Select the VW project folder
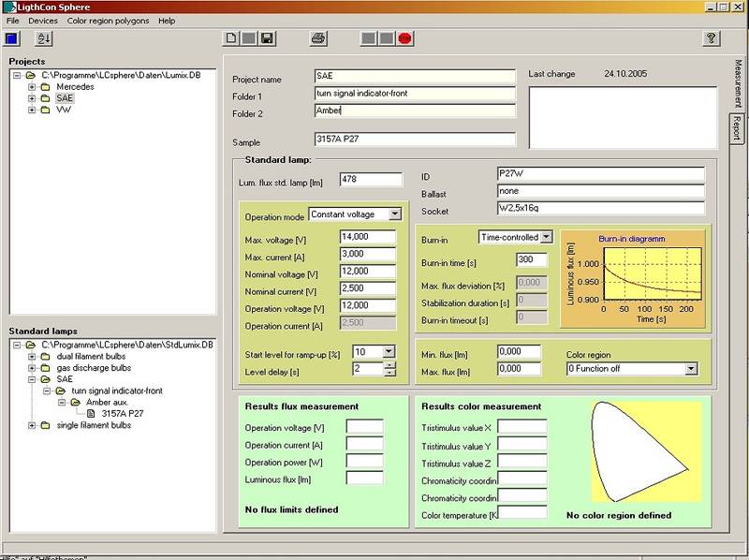Screen dimensions: 749x560 [64, 110]
